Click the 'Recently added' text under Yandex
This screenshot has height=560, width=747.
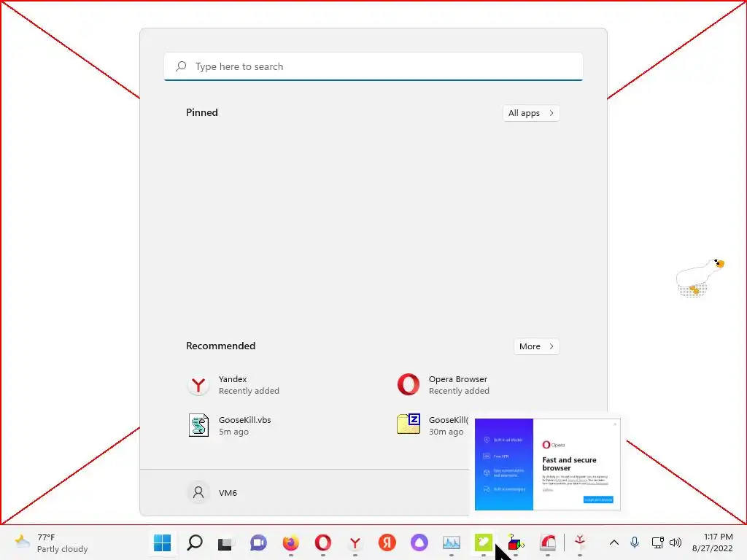pyautogui.click(x=249, y=391)
